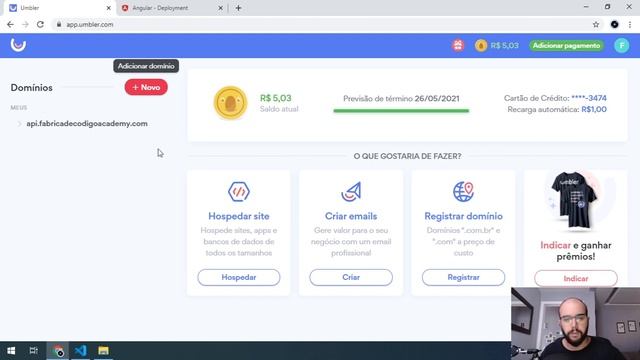Open the Chrome profile icon
The width and height of the screenshot is (640, 360).
(614, 24)
